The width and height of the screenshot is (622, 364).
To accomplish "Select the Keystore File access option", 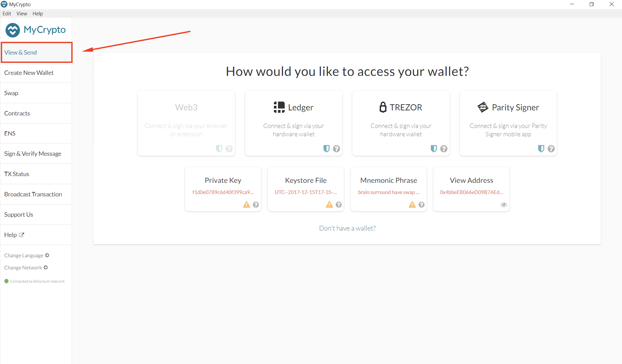I will pyautogui.click(x=306, y=189).
